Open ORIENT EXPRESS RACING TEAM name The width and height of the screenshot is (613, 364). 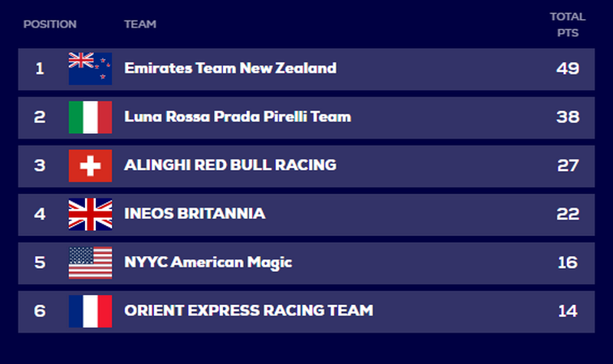pos(248,311)
